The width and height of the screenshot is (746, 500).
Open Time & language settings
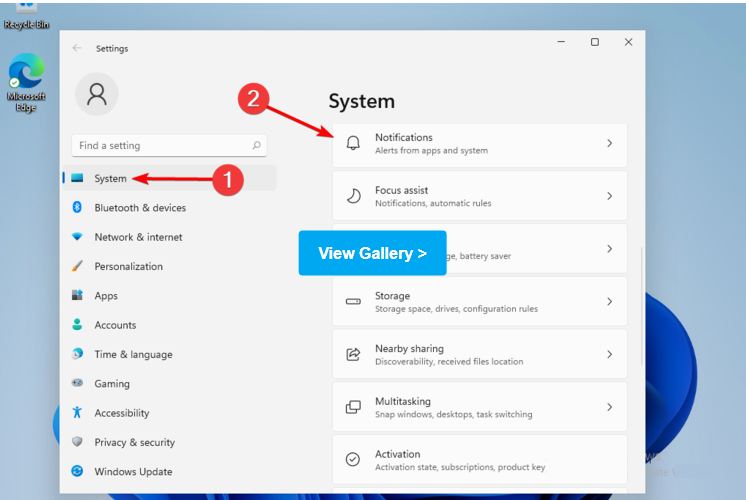tap(133, 354)
